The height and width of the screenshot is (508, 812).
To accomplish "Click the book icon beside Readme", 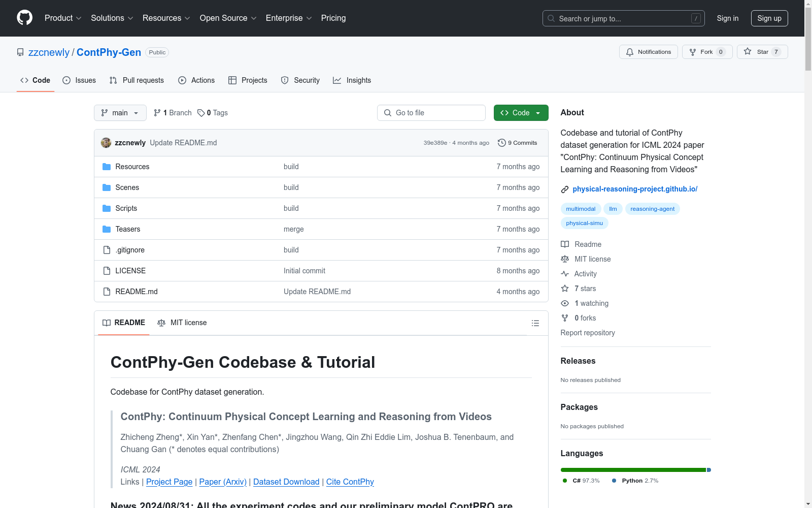I will tap(565, 244).
